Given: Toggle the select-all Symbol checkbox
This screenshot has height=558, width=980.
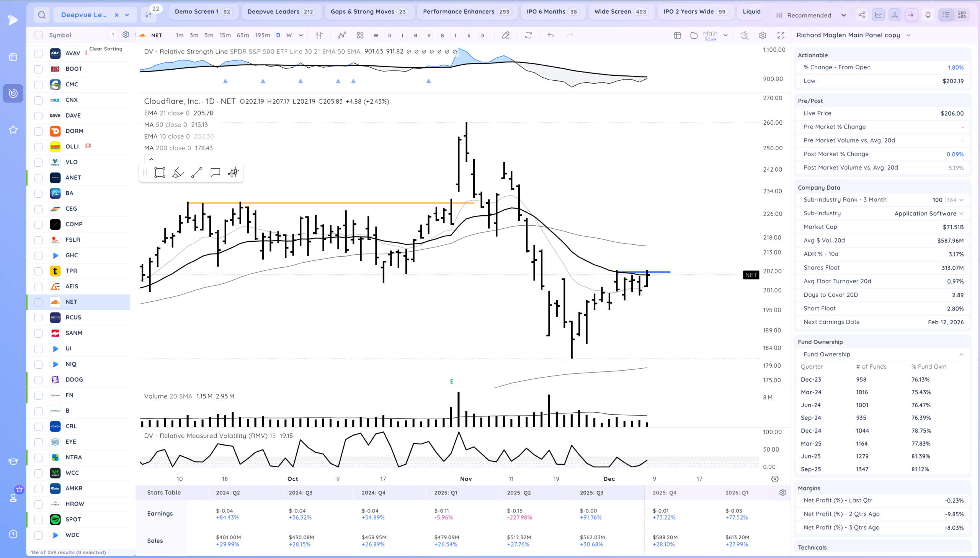Looking at the screenshot, I should (38, 35).
